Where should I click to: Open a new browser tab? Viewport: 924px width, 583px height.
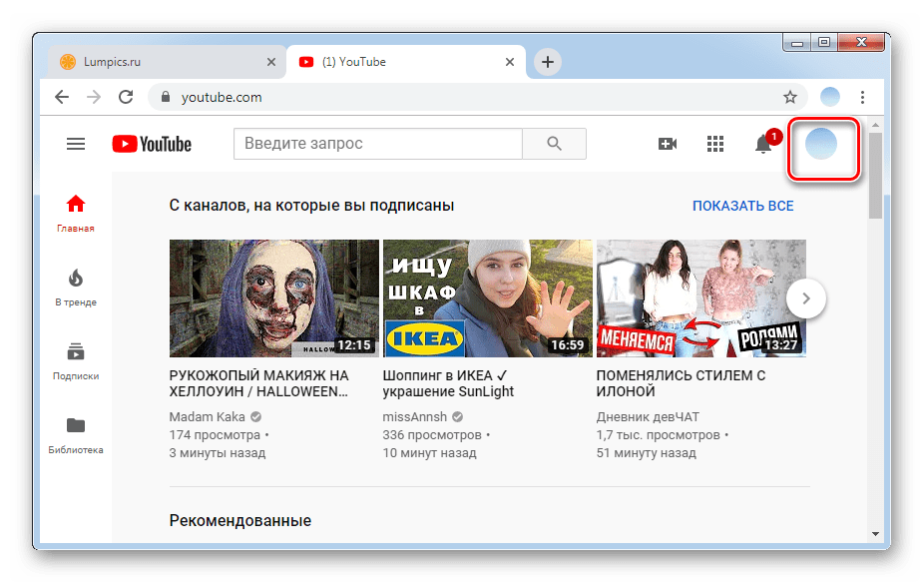click(547, 62)
